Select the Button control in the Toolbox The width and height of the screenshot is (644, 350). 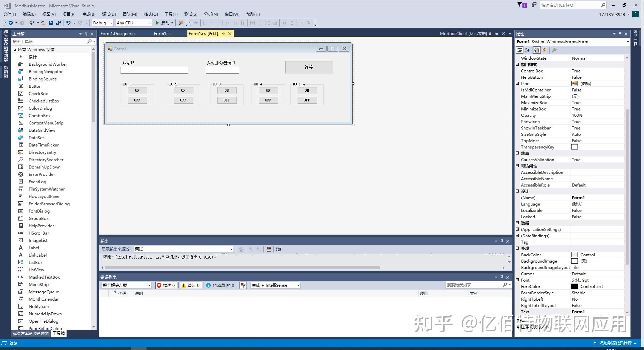tap(35, 86)
